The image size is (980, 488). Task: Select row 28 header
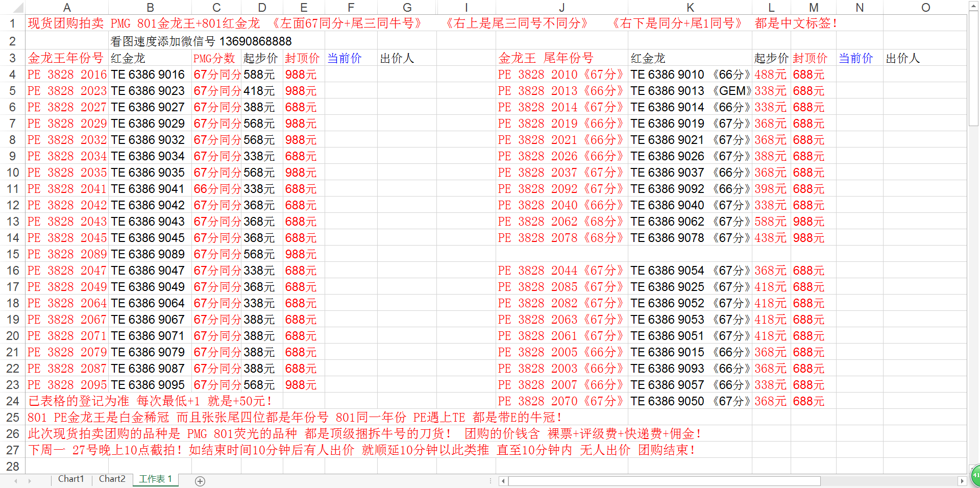click(x=12, y=466)
